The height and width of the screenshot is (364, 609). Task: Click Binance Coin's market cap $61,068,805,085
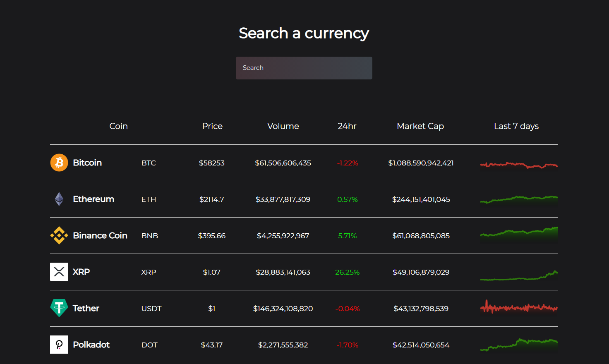coord(421,236)
